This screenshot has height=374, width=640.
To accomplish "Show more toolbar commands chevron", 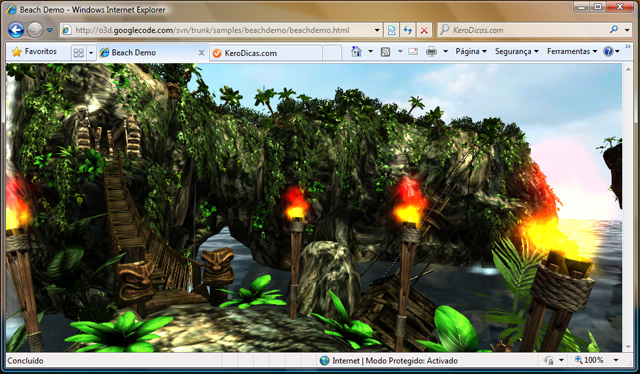I will 628,47.
